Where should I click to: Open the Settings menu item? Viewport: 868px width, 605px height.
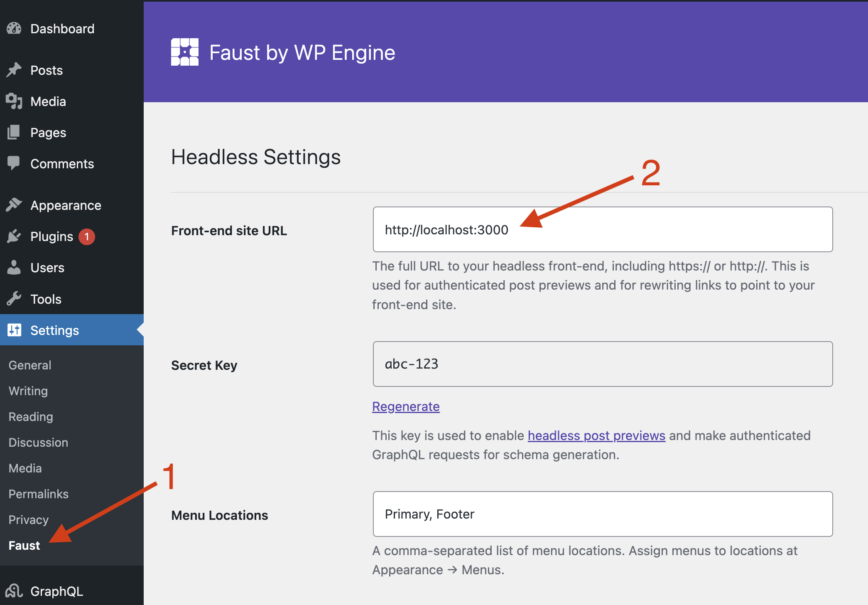54,330
